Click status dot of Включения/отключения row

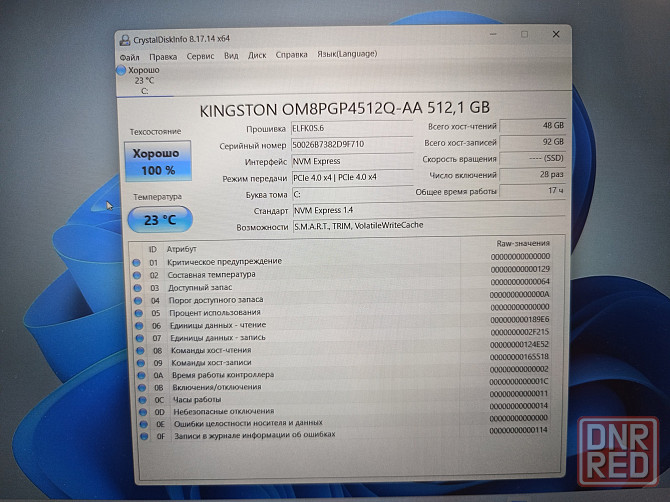click(142, 388)
